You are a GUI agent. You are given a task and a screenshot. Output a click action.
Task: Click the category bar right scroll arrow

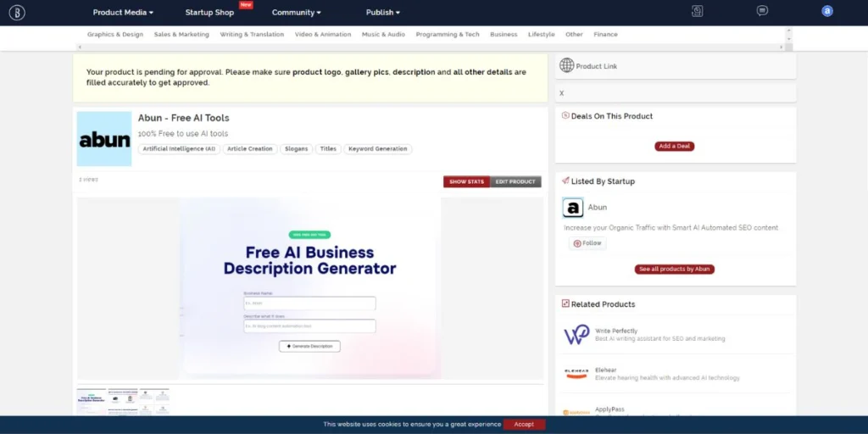[x=781, y=47]
